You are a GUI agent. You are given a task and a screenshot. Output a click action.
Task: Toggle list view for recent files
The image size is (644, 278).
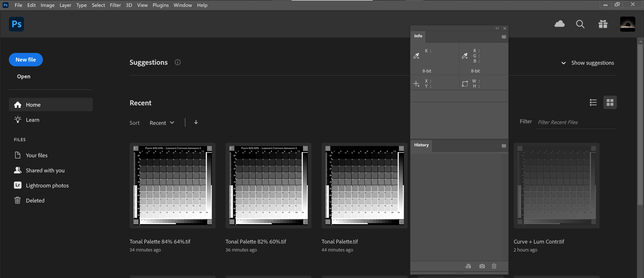(x=593, y=102)
